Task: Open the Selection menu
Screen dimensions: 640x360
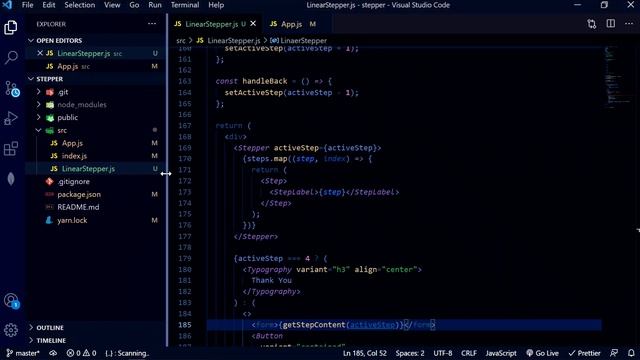Action: tap(80, 5)
